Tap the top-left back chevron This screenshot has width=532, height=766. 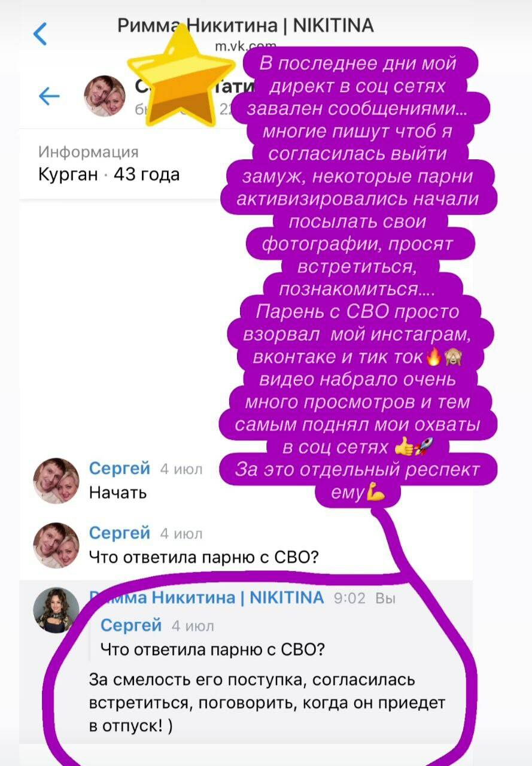point(40,34)
